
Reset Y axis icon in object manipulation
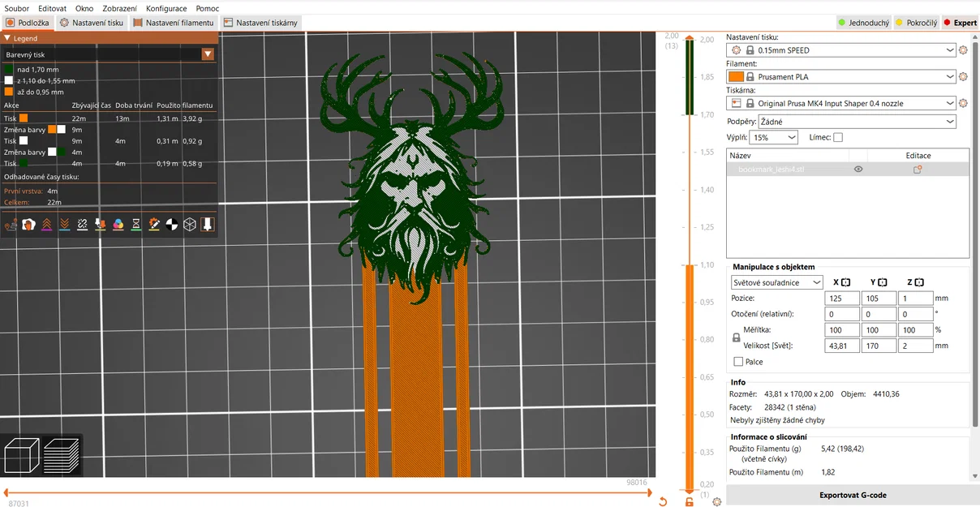[x=883, y=282]
